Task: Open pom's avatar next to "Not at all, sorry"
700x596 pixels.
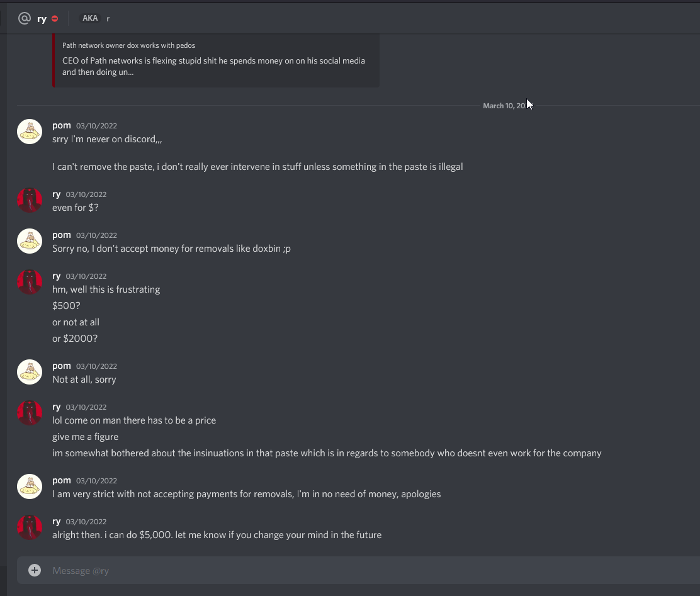Action: coord(30,372)
